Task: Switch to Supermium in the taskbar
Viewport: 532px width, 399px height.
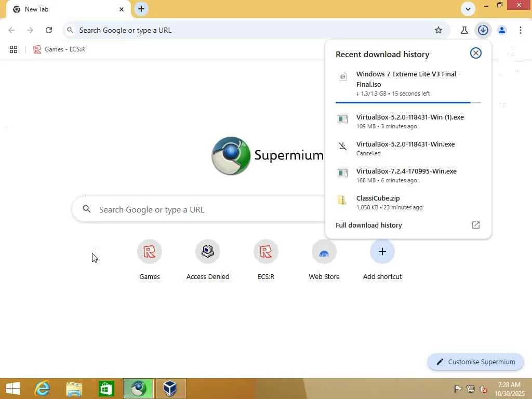Action: tap(138, 389)
